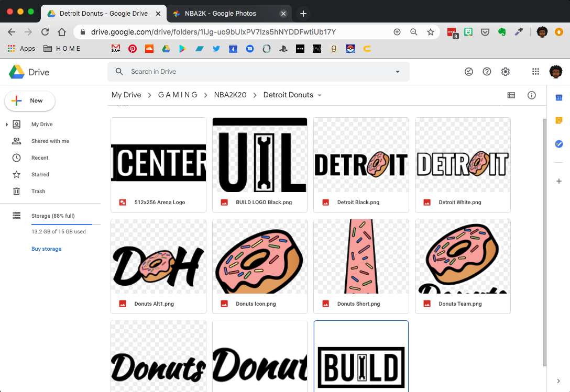570x392 pixels.
Task: Hide side panel chevron
Action: click(x=558, y=380)
